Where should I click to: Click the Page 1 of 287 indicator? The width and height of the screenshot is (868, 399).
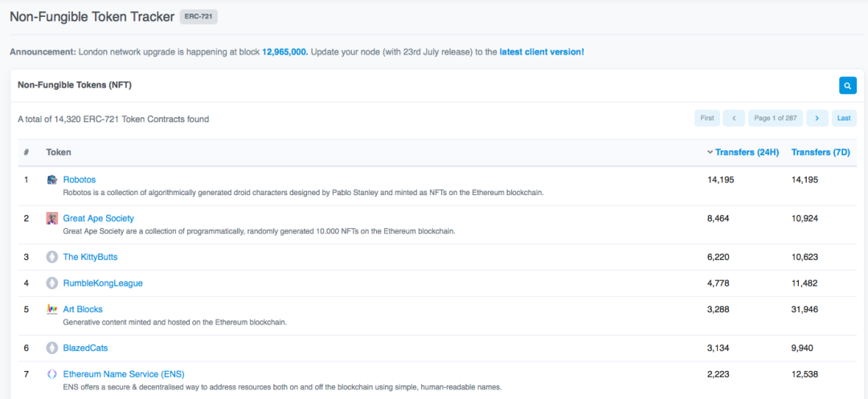point(776,118)
